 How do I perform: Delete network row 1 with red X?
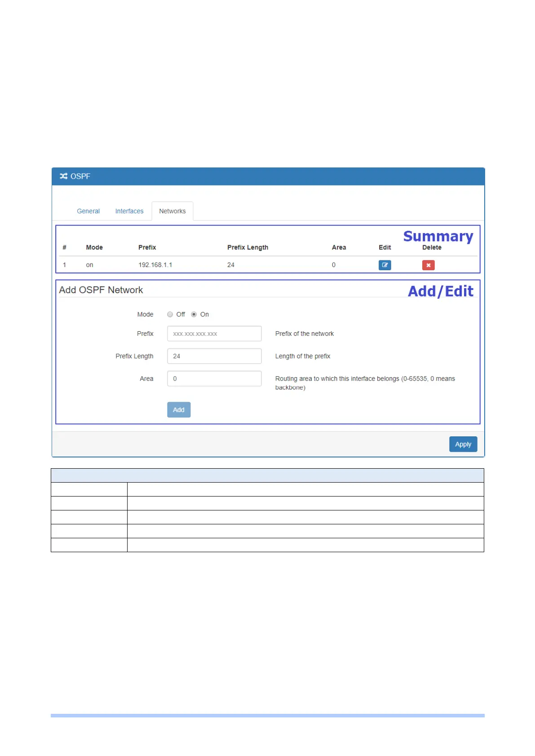(x=428, y=265)
